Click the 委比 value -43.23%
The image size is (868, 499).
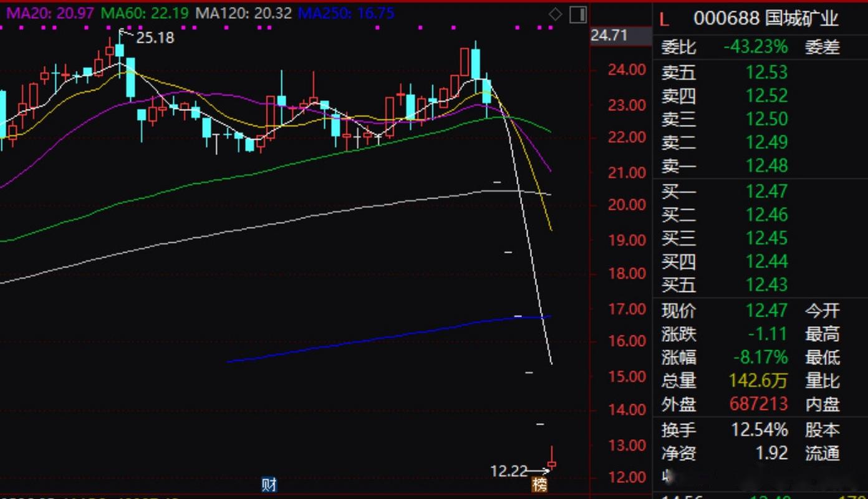[x=755, y=47]
